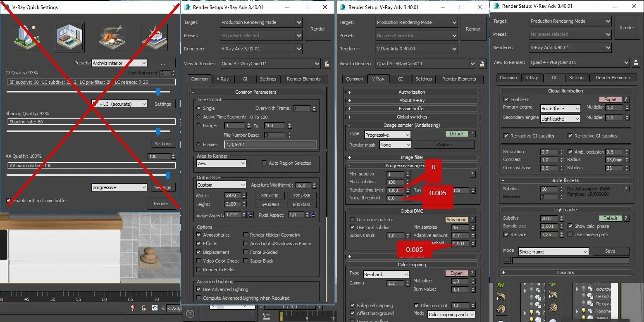
Task: Open Image sampler Type Progressive dropdown
Action: point(387,135)
